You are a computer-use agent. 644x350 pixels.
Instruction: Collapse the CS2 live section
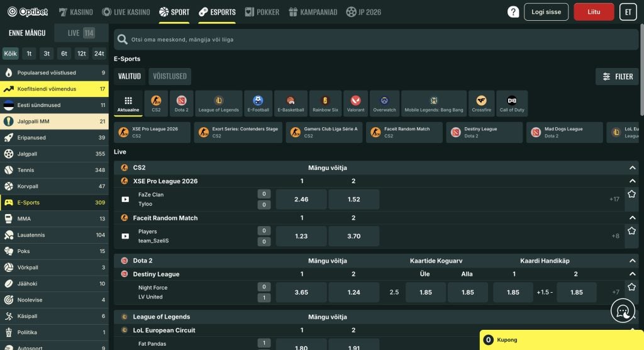coord(633,168)
